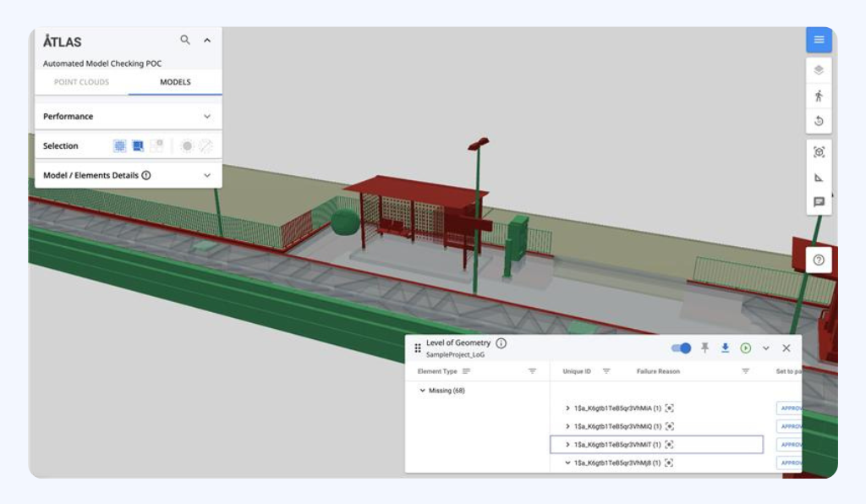
Task: Download the Level of Geometry results
Action: tap(725, 348)
